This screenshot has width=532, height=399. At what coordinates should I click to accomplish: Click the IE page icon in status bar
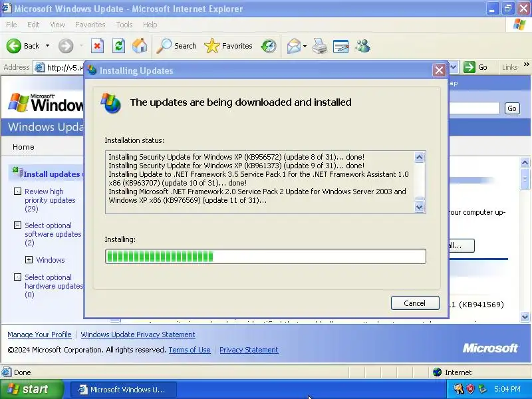coord(6,372)
